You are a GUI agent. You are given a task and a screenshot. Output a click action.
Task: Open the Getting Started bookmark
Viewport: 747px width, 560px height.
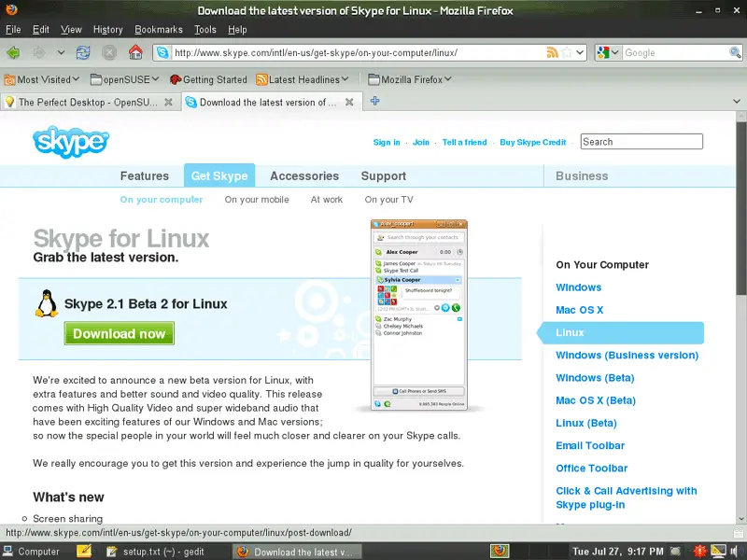coord(208,79)
